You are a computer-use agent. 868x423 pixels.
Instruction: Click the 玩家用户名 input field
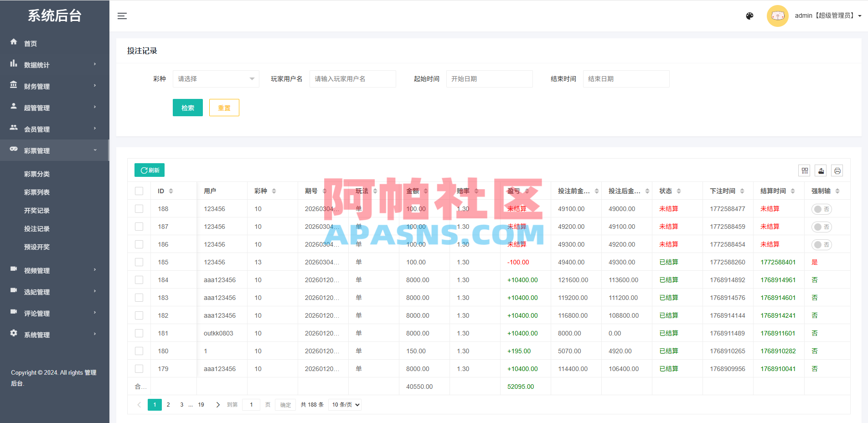(353, 79)
